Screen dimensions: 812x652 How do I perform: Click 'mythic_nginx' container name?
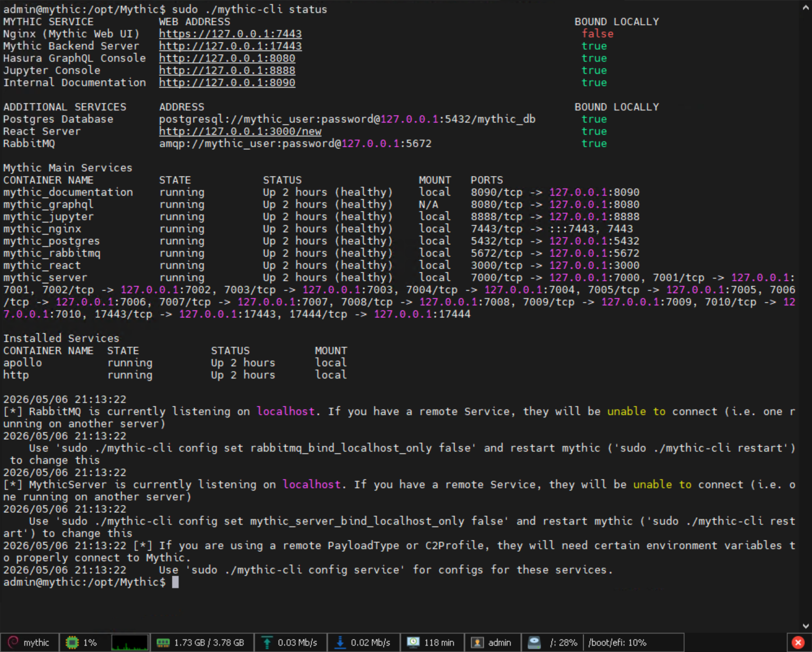[42, 229]
